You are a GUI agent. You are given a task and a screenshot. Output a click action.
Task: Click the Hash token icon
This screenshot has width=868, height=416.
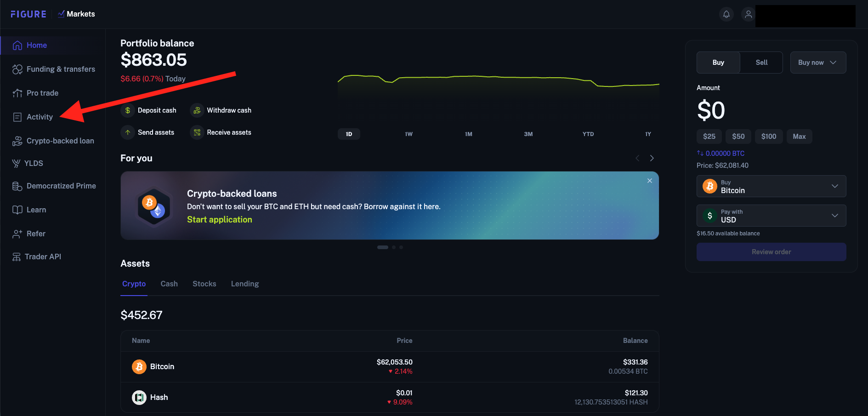(139, 397)
